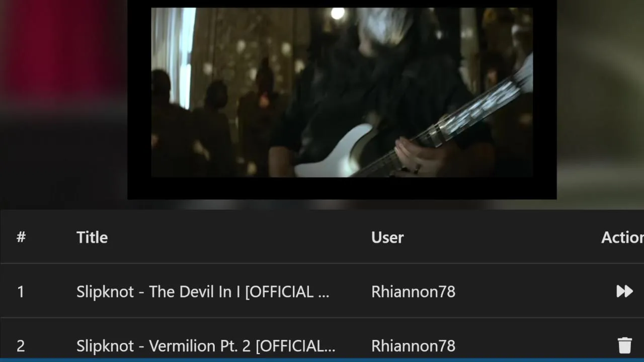Click the blurred red background beside the video
The image size is (644, 362).
click(60, 50)
